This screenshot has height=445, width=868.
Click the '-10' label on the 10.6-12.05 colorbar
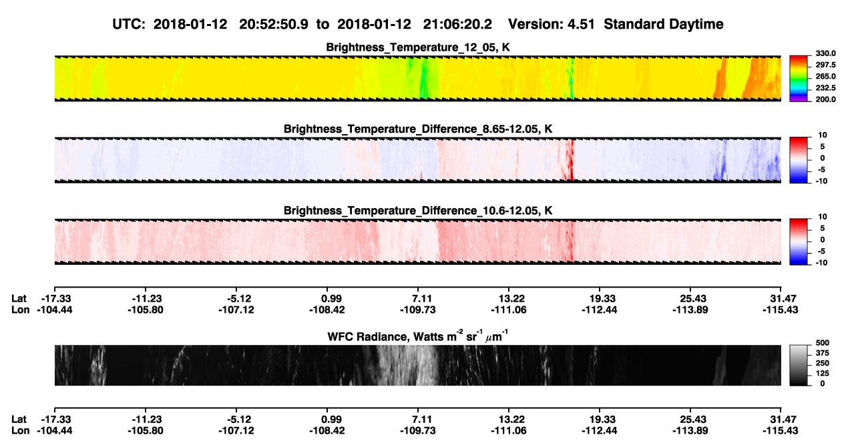coord(821,263)
